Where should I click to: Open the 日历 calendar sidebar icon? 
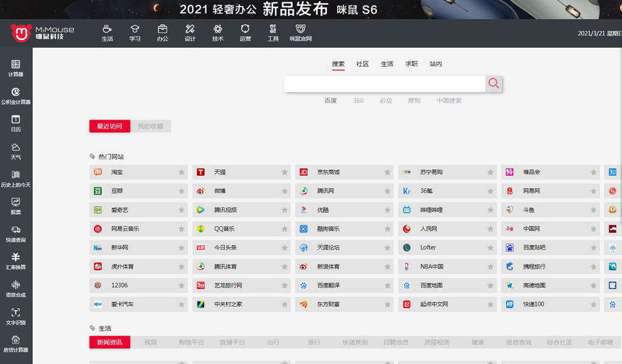[x=15, y=123]
